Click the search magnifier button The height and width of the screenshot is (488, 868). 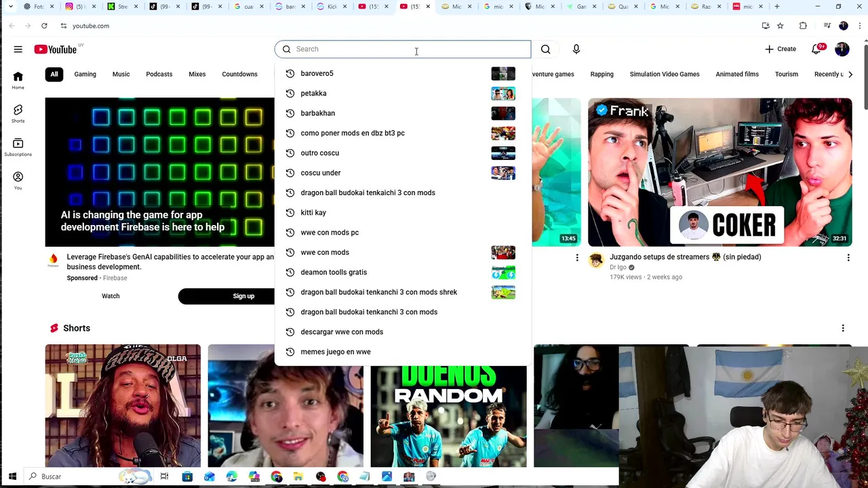(x=545, y=49)
